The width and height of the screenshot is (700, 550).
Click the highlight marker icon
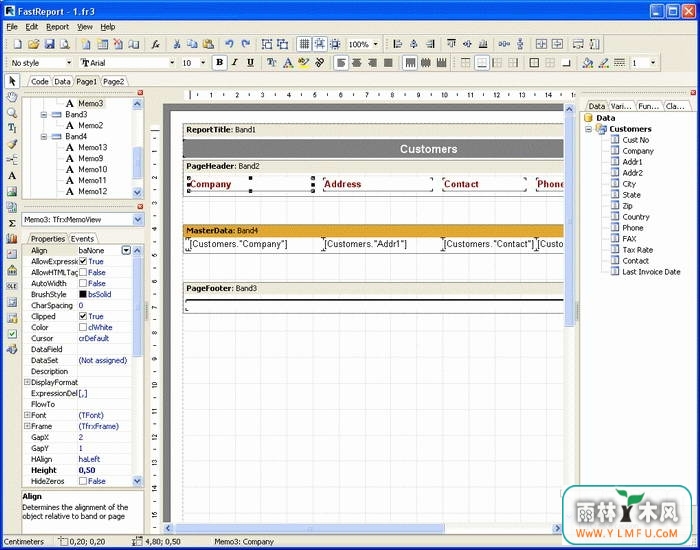click(x=304, y=62)
